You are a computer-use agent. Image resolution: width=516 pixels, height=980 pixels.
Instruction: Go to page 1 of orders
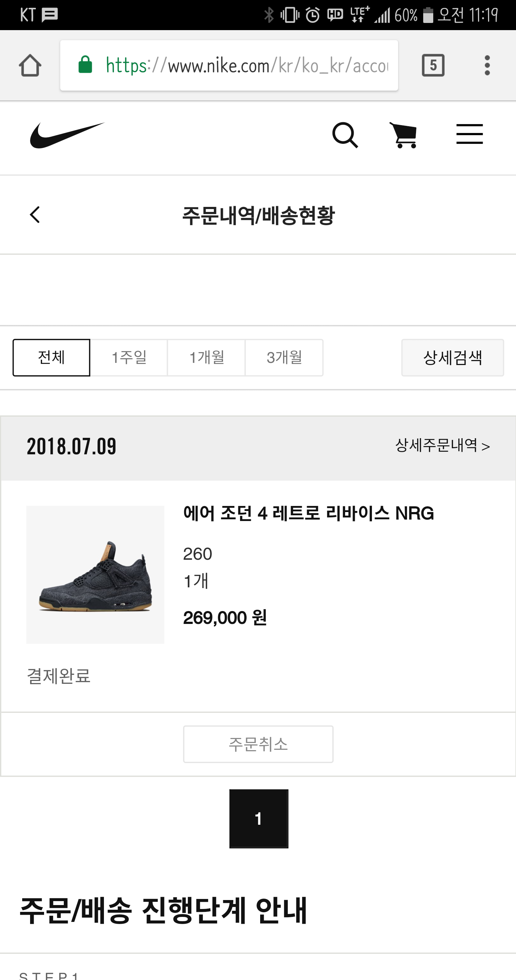[x=259, y=818]
